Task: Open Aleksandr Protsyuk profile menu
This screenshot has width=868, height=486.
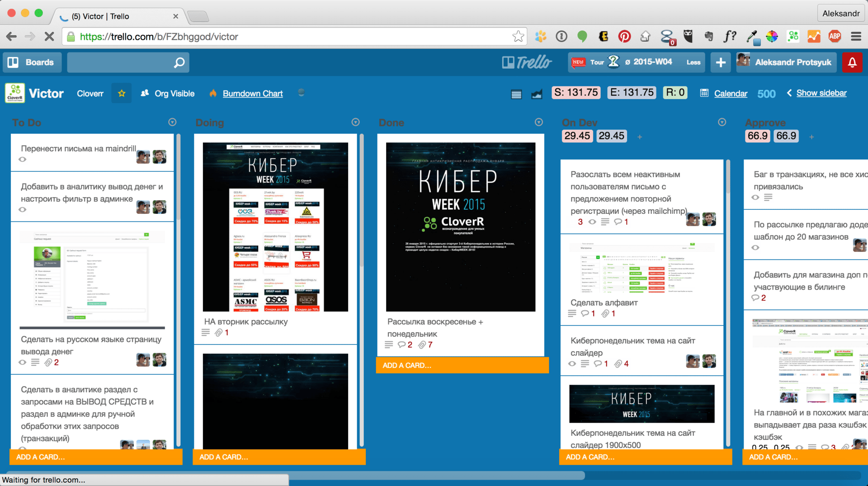Action: click(x=786, y=62)
